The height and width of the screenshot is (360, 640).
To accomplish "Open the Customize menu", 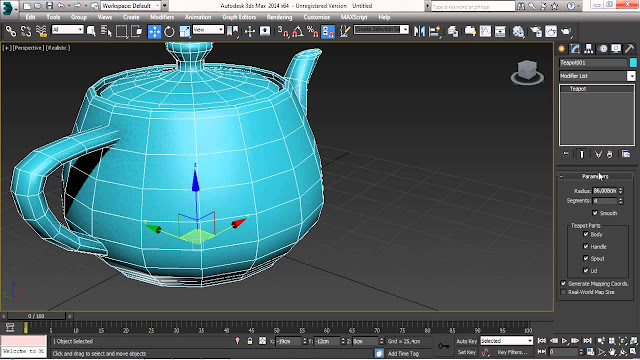I will click(317, 17).
